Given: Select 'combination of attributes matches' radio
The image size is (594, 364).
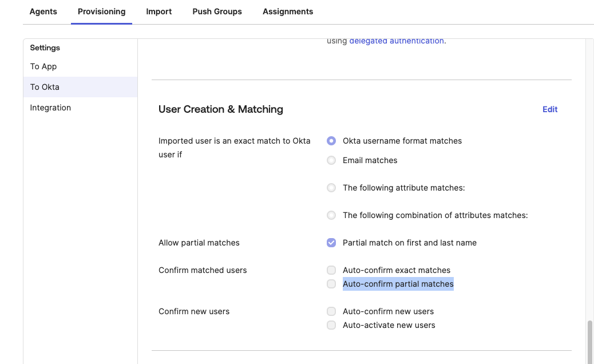Looking at the screenshot, I should (331, 216).
